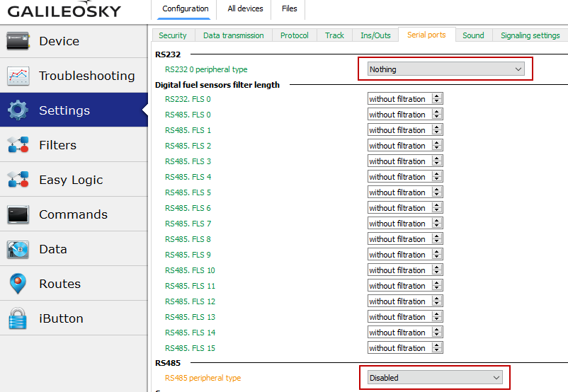Open Easy Logic icon in sidebar
568x392 pixels.
pyautogui.click(x=18, y=180)
